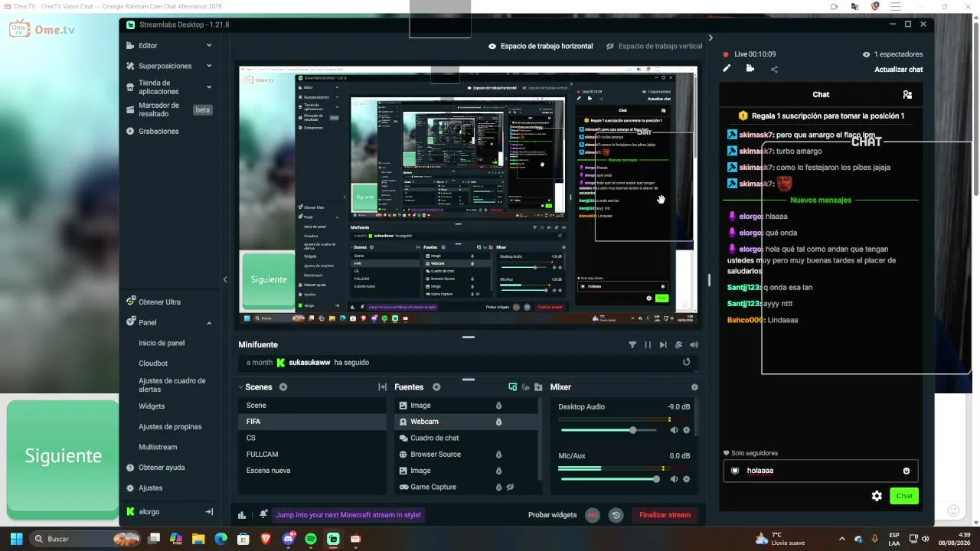Show hidden system tray icons
Image resolution: width=980 pixels, height=551 pixels.
point(842,539)
